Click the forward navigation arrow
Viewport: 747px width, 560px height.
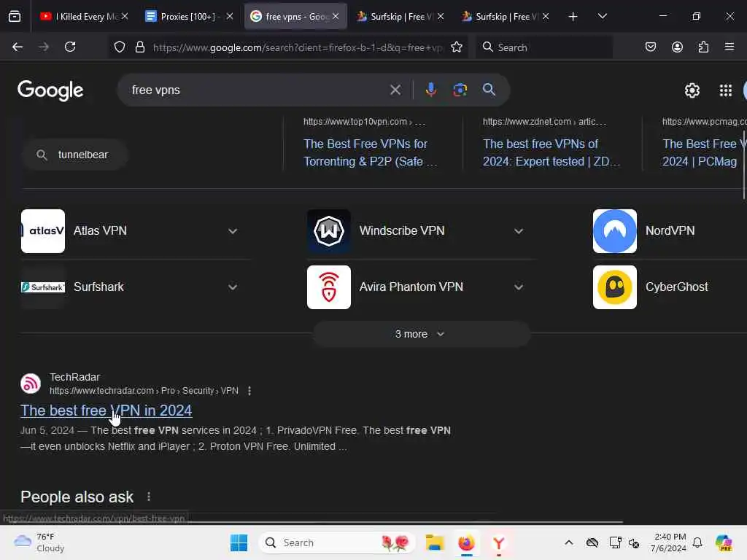(x=44, y=47)
